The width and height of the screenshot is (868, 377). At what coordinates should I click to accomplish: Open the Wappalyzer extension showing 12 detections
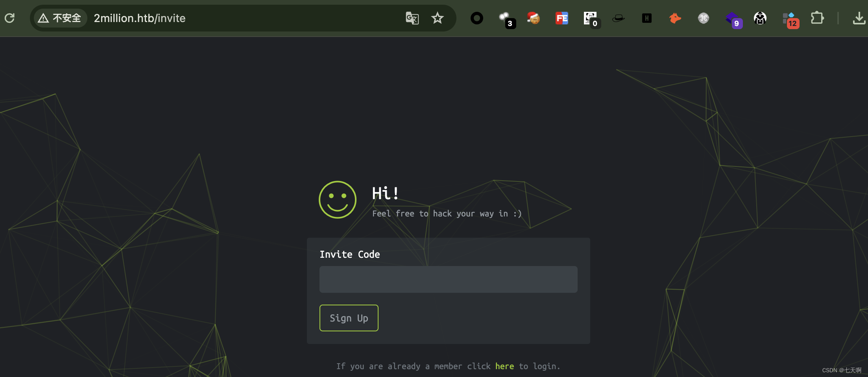[x=790, y=18]
